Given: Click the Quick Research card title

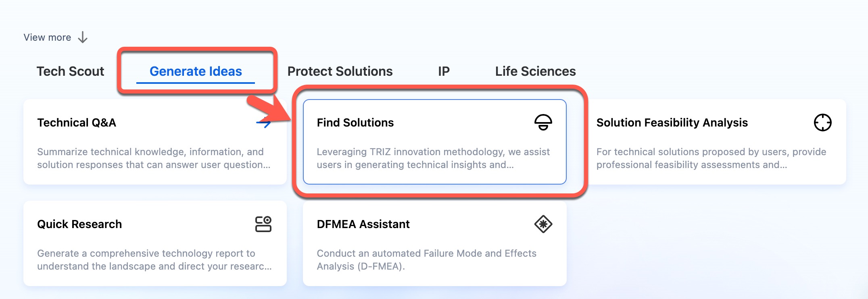Looking at the screenshot, I should [x=79, y=224].
